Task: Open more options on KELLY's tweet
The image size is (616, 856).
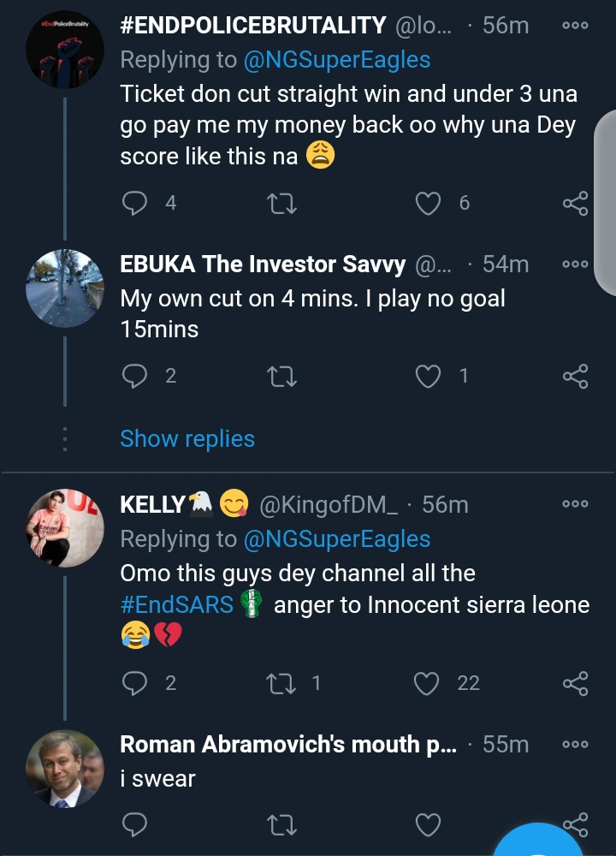Action: click(x=575, y=504)
